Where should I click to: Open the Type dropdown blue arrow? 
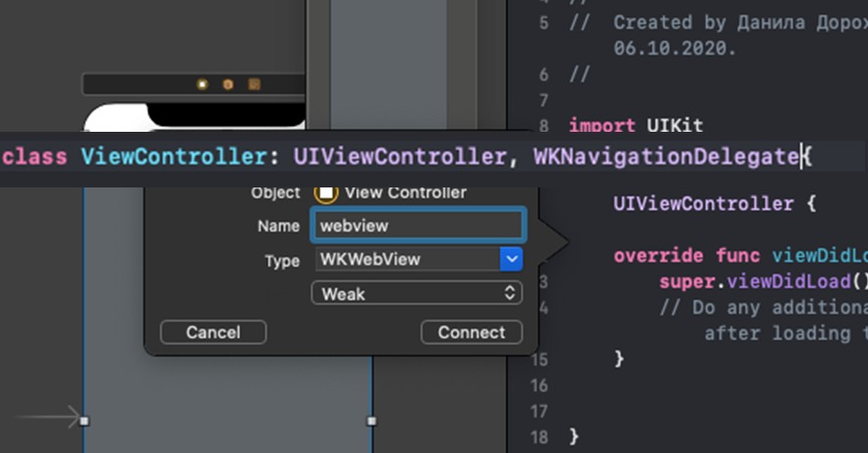[x=512, y=260]
